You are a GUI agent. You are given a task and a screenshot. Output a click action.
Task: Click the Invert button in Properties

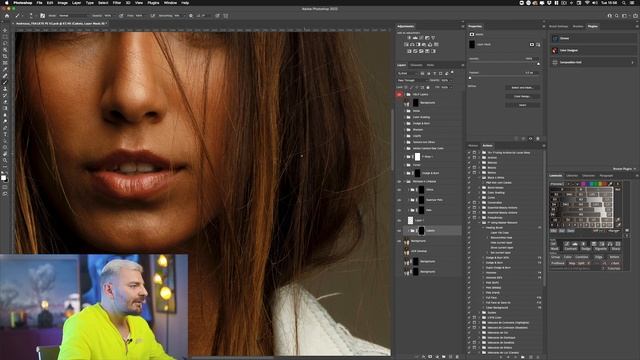tap(522, 105)
